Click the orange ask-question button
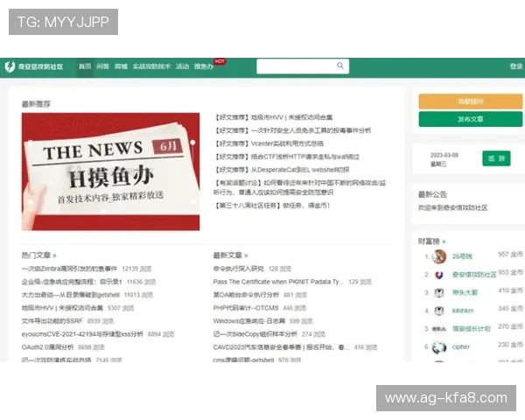The height and width of the screenshot is (420, 525). click(x=471, y=101)
